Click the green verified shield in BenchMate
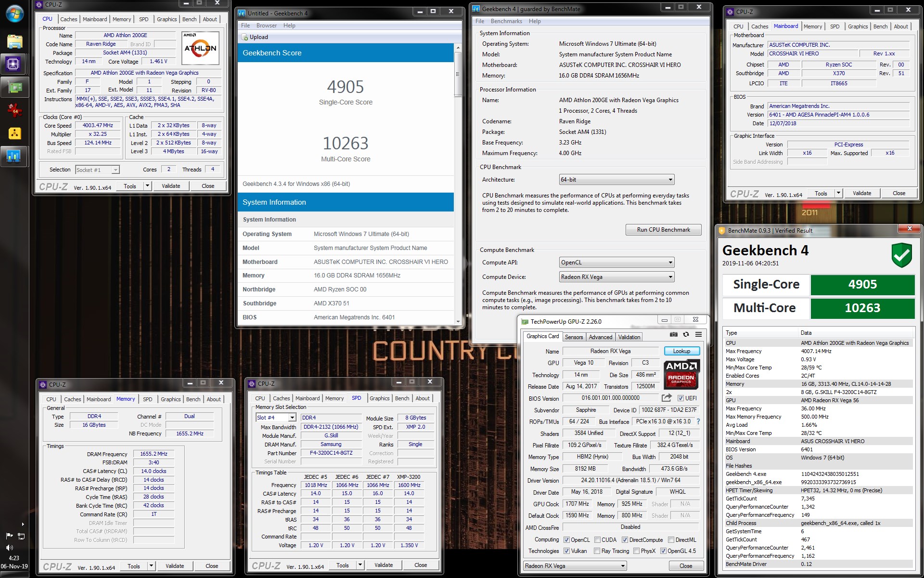 click(901, 255)
